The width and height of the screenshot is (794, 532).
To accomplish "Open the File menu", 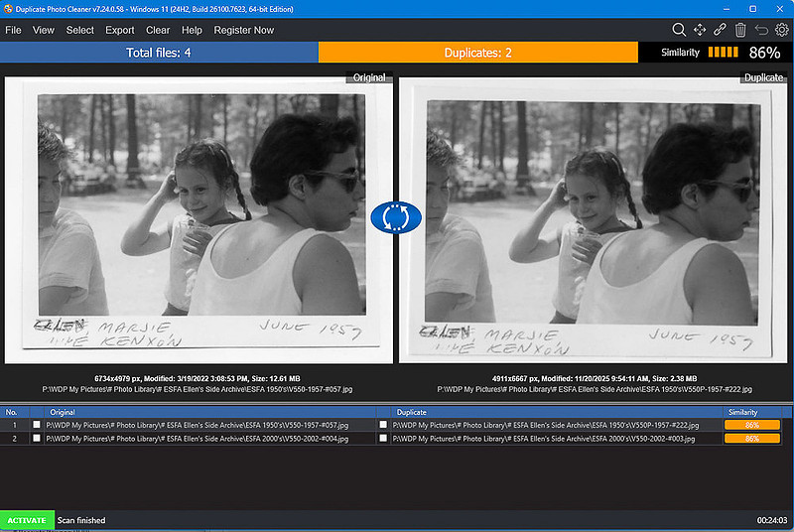I will point(13,31).
